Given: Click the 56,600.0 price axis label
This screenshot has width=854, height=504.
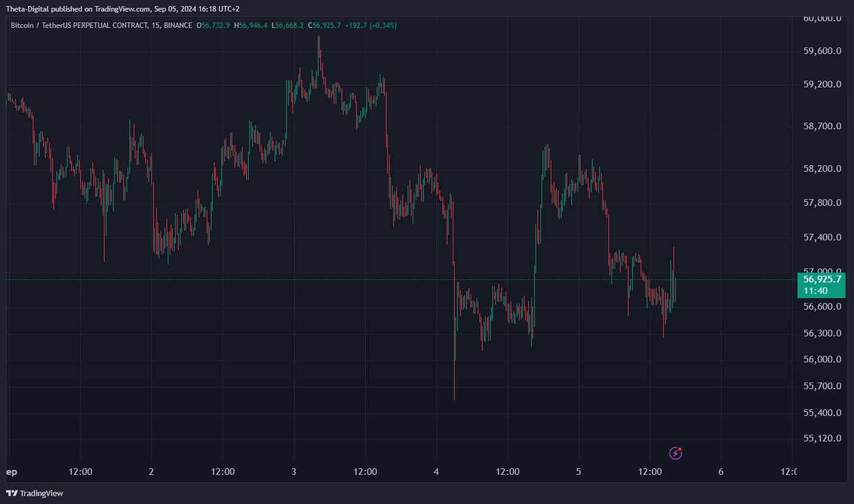Looking at the screenshot, I should 822,307.
